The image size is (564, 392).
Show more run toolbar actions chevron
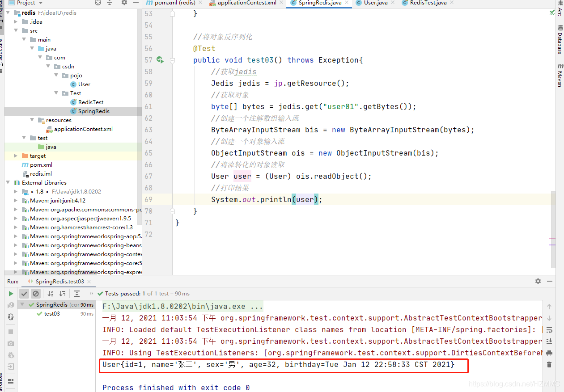(91, 294)
